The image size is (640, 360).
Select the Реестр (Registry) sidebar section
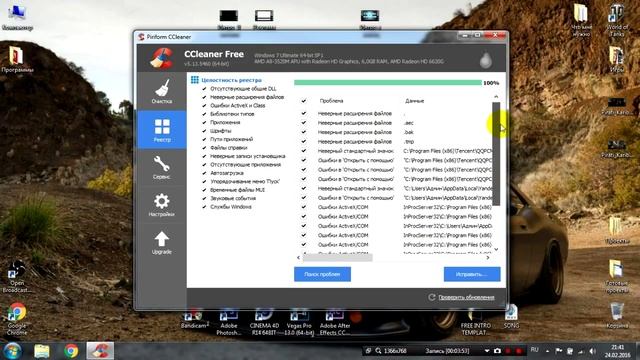pyautogui.click(x=162, y=129)
